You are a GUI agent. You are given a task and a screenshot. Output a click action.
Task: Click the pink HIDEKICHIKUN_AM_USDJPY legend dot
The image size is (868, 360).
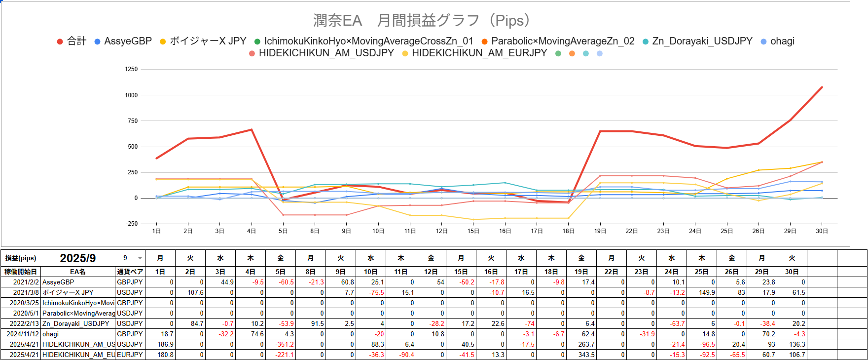[252, 53]
